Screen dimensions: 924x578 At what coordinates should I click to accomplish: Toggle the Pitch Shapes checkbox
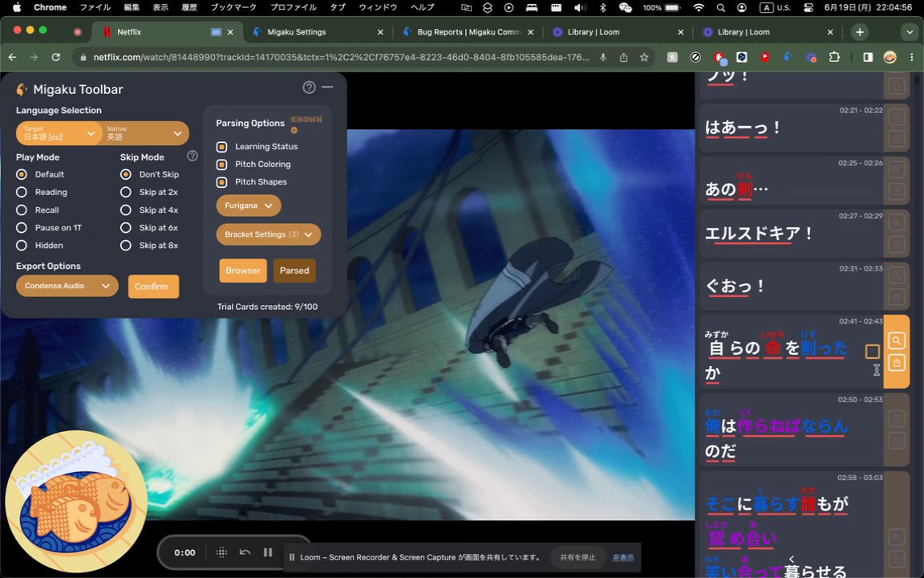pyautogui.click(x=221, y=182)
